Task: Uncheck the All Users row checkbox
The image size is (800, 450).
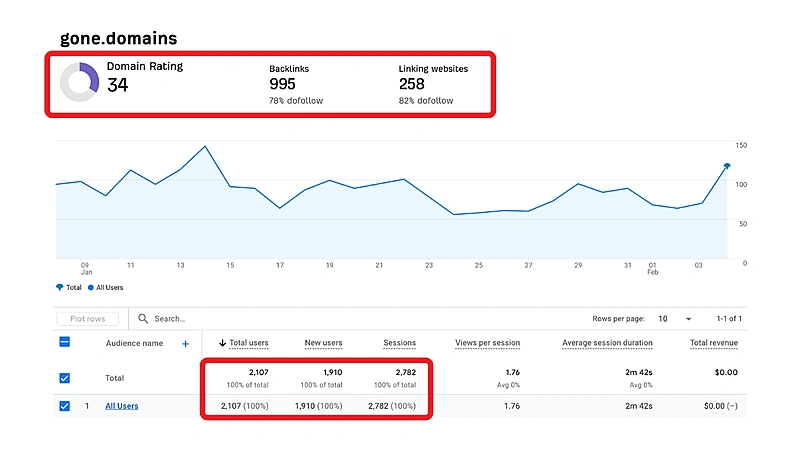Action: pyautogui.click(x=65, y=406)
